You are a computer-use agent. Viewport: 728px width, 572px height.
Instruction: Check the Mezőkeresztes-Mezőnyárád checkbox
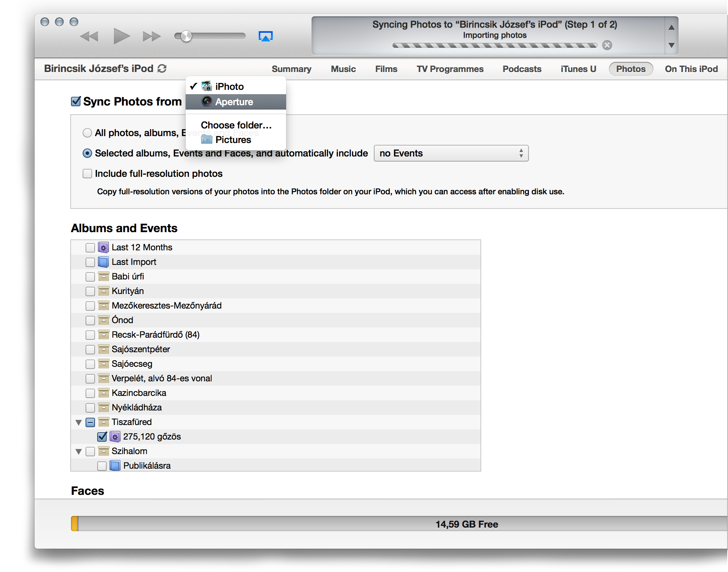90,306
